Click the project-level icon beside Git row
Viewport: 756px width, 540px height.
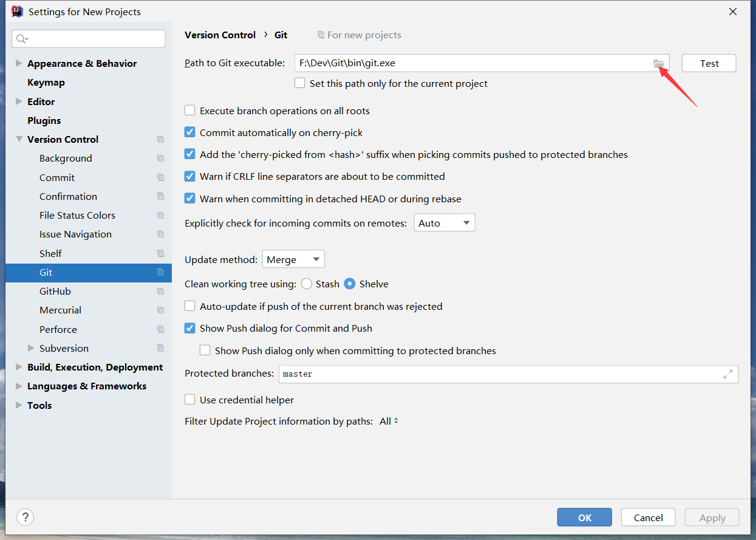(160, 272)
